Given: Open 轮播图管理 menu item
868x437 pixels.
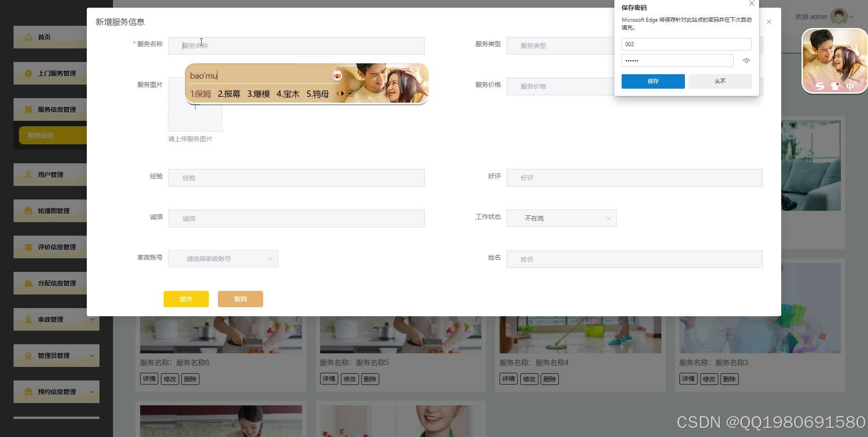Looking at the screenshot, I should coord(50,211).
